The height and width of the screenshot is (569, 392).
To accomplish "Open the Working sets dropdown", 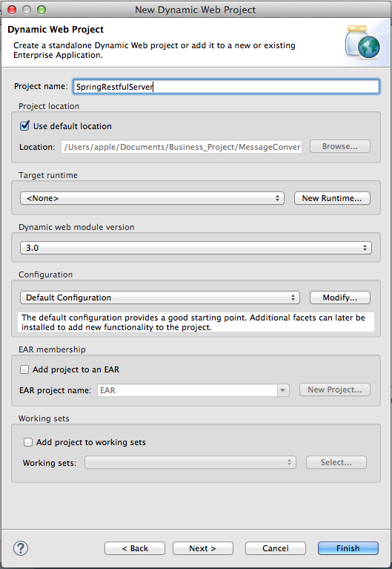I will pos(190,462).
